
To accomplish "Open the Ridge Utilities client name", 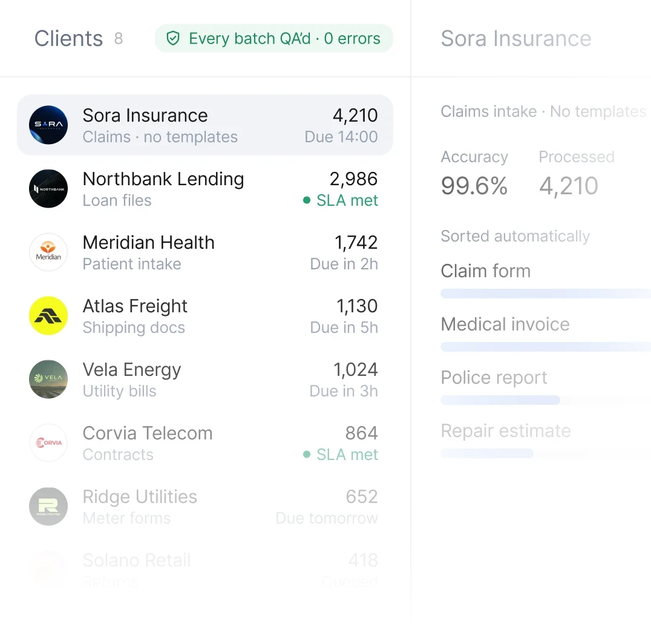I will [x=140, y=496].
